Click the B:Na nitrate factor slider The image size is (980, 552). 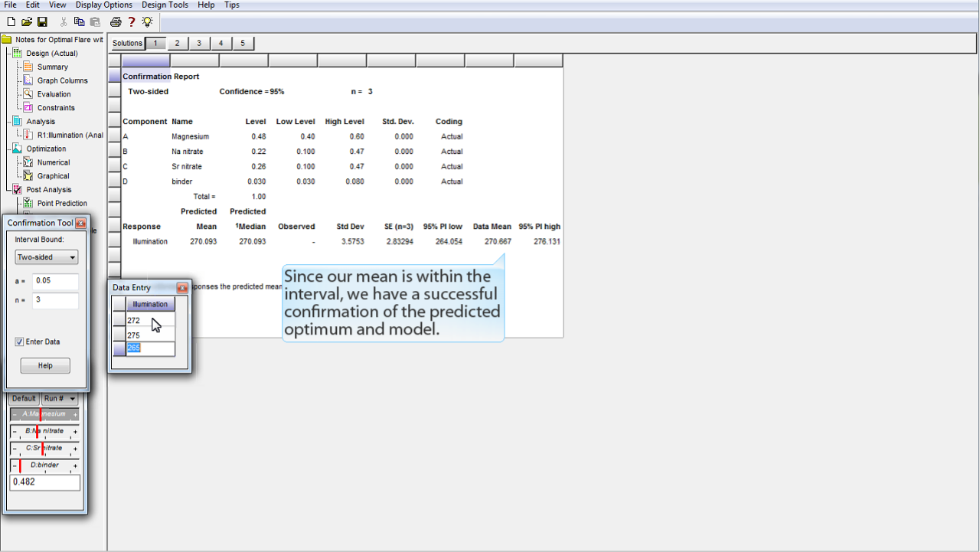(44, 431)
